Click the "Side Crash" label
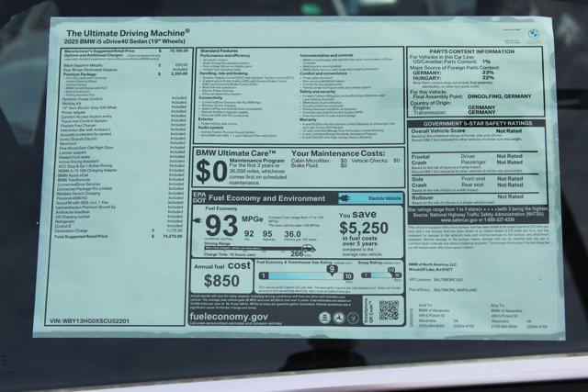Viewport: 588px width, 392px height. coord(420,182)
